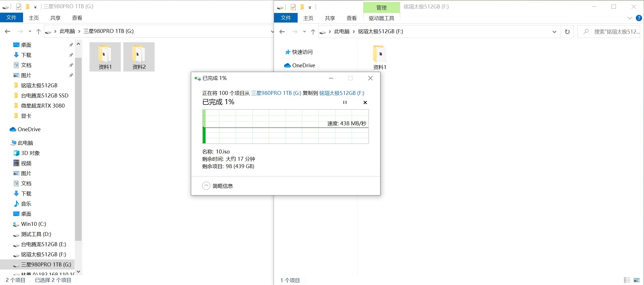
Task: Select the 资料2 folder in G: window
Action: tap(139, 57)
